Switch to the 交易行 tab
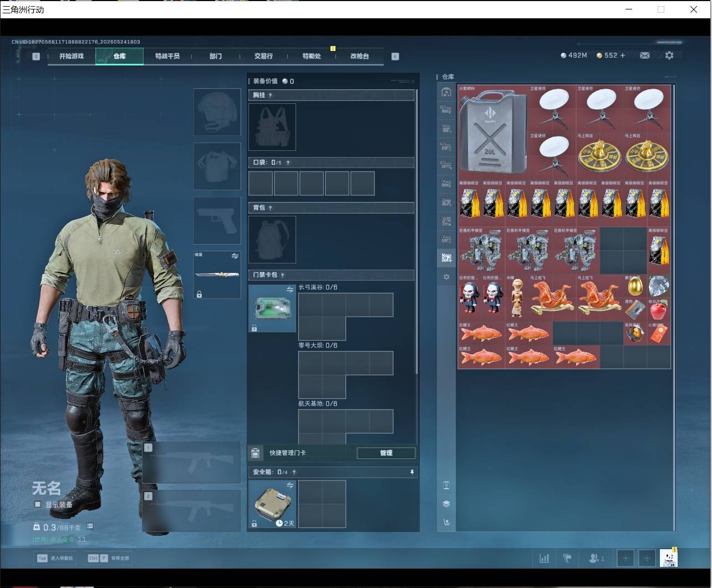 tap(263, 56)
